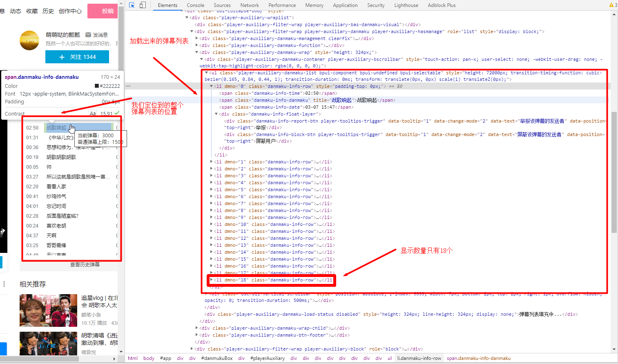Collapse the danmaku-info-float-layer div
The image size is (618, 364).
pyautogui.click(x=216, y=114)
